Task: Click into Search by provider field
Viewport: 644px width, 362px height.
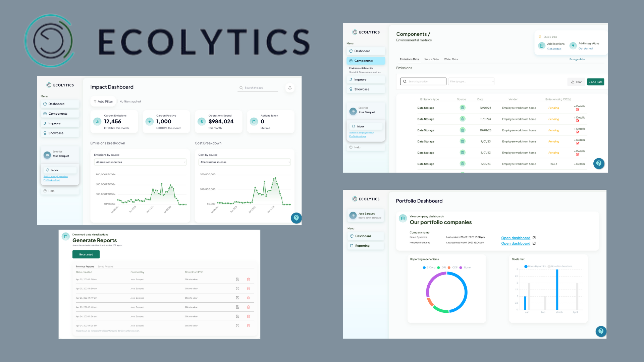Action: coord(423,81)
